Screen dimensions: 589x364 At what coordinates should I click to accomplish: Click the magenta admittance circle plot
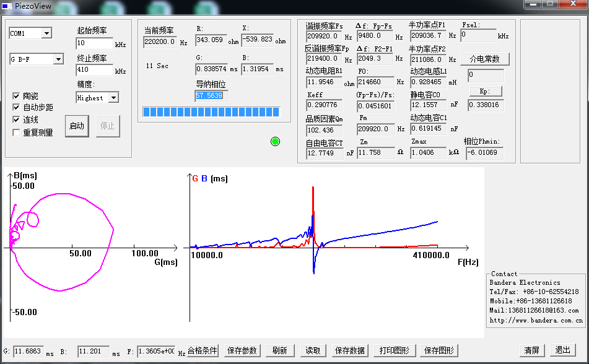click(62, 242)
